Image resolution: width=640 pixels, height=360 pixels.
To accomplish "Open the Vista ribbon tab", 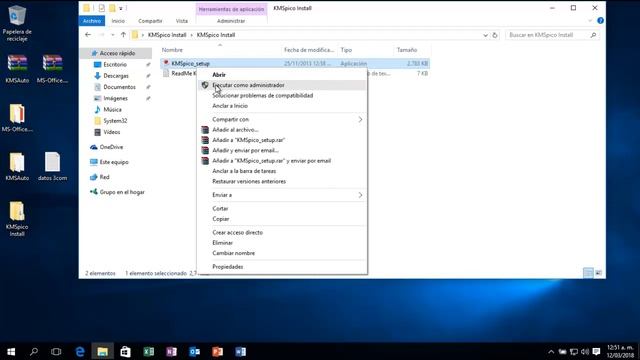I will click(182, 21).
